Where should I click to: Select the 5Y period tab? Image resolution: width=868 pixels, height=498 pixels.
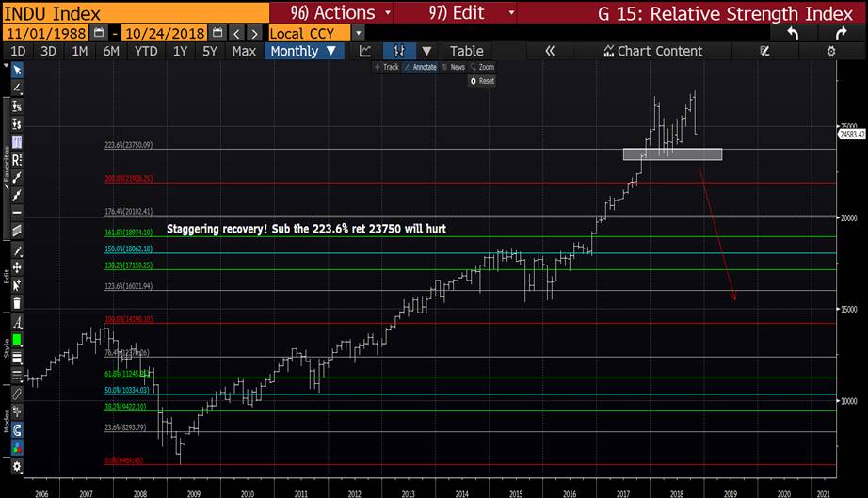coord(210,52)
